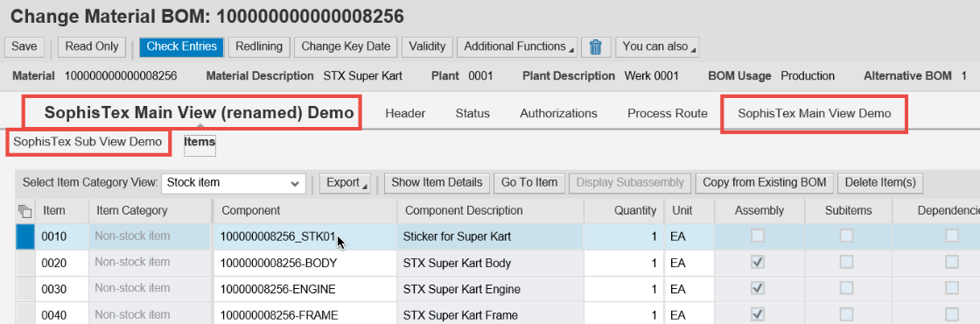
Task: Click the Item Category column header
Action: coord(150,211)
